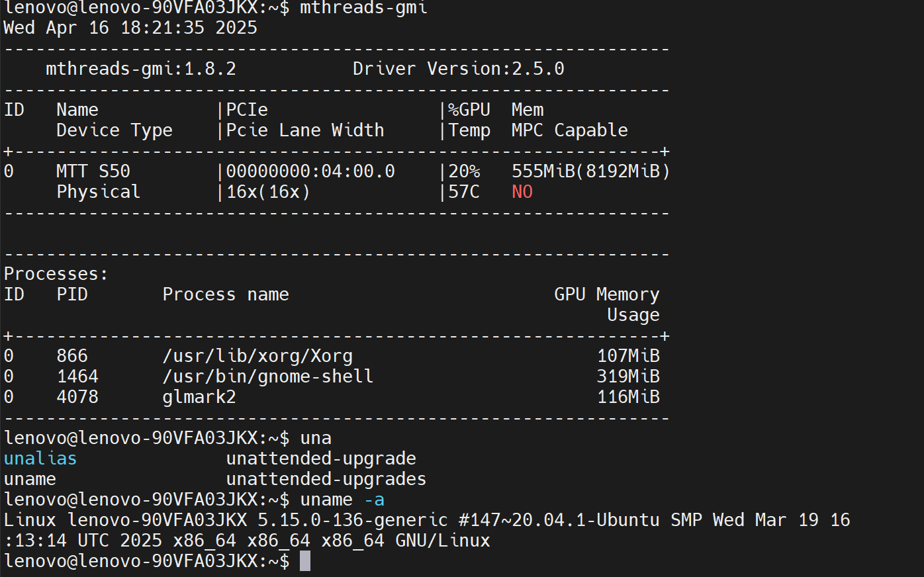Screen dimensions: 924x577
Task: Click the /usr/lib/xorg/Xorg process name
Action: click(257, 356)
